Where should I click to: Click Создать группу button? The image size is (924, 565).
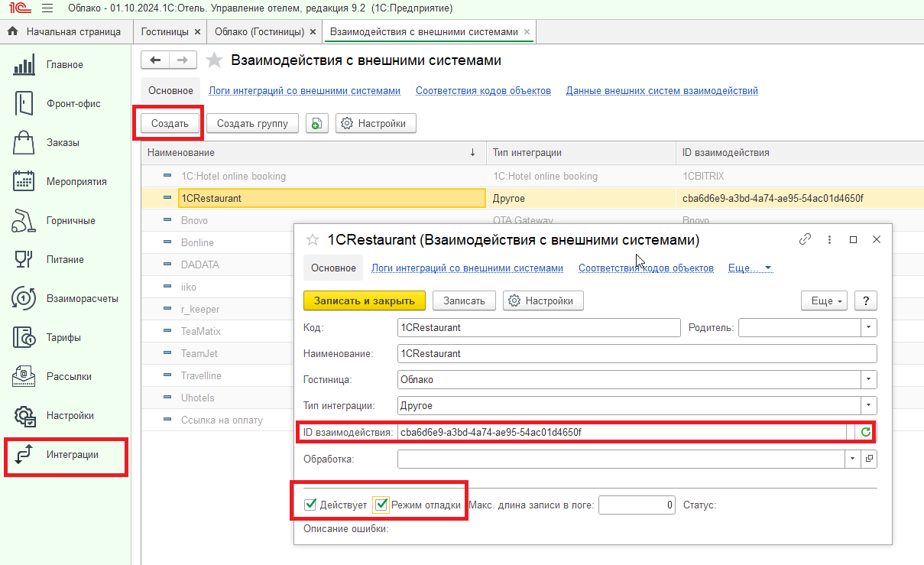pyautogui.click(x=252, y=124)
